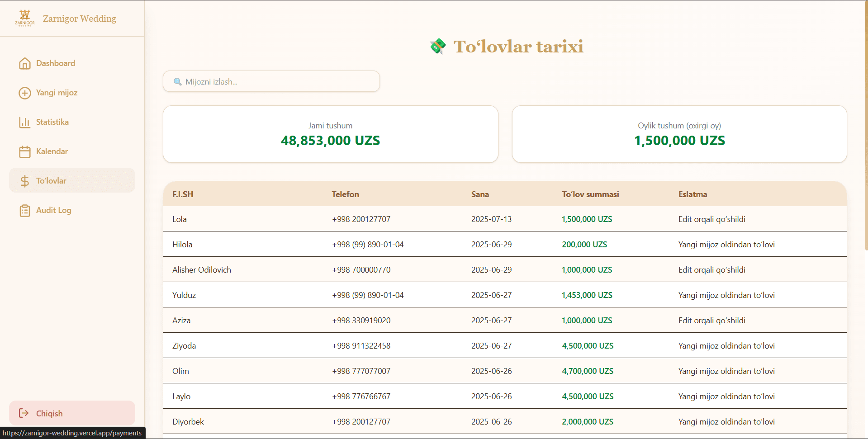868x439 pixels.
Task: Click the Chiqish logout button
Action: [x=72, y=413]
